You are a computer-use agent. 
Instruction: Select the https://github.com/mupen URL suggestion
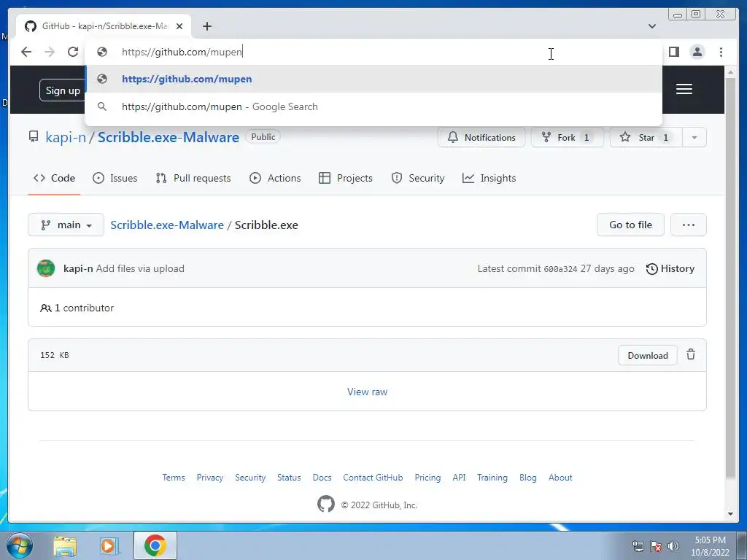click(373, 79)
